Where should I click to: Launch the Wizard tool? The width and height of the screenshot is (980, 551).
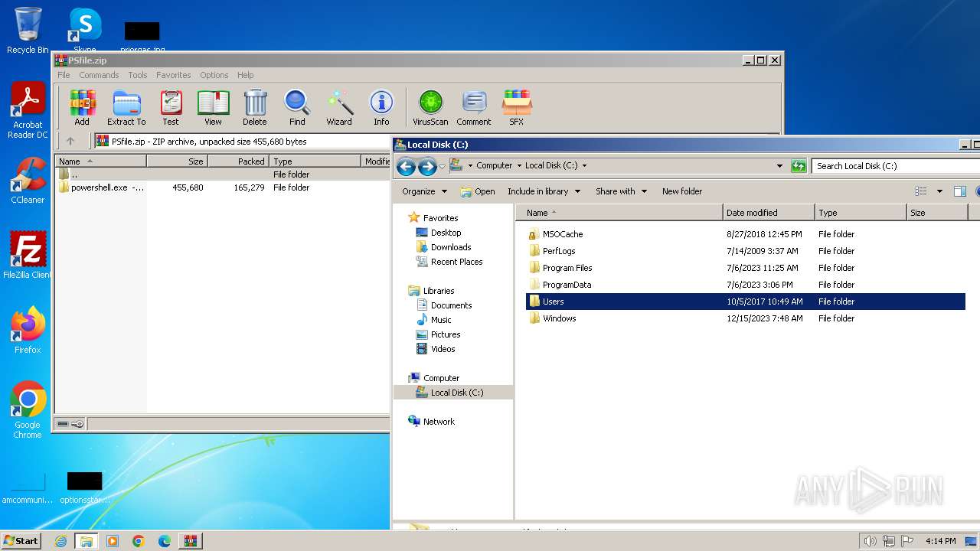coord(339,107)
